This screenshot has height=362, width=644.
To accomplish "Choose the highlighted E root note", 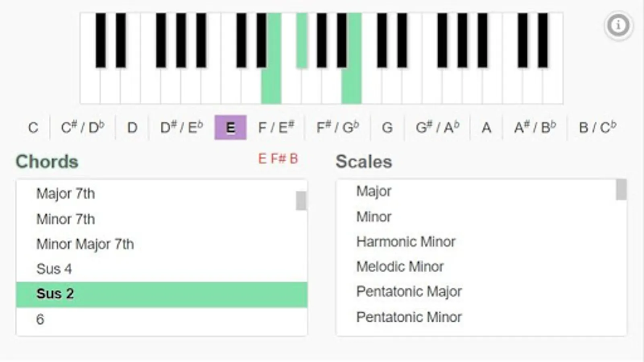I will (x=230, y=128).
